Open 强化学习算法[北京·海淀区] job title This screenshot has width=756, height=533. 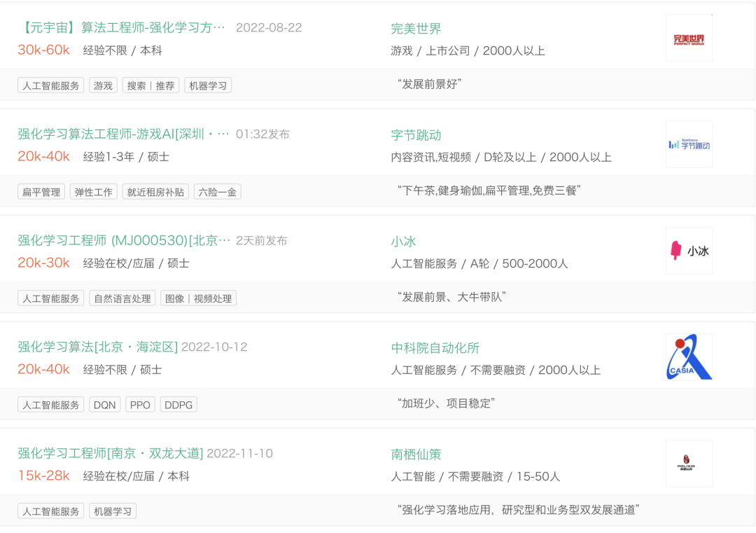click(98, 347)
